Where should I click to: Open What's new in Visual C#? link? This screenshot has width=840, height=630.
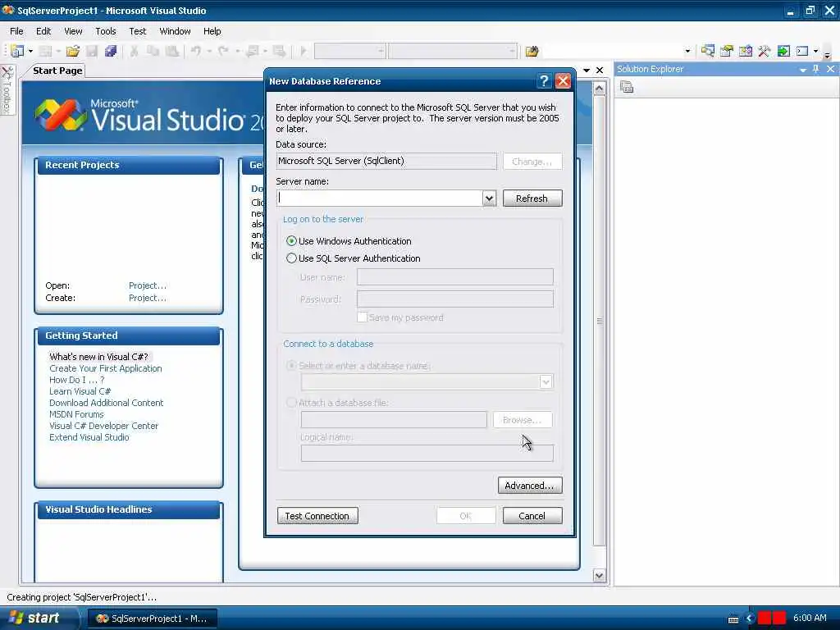(98, 357)
